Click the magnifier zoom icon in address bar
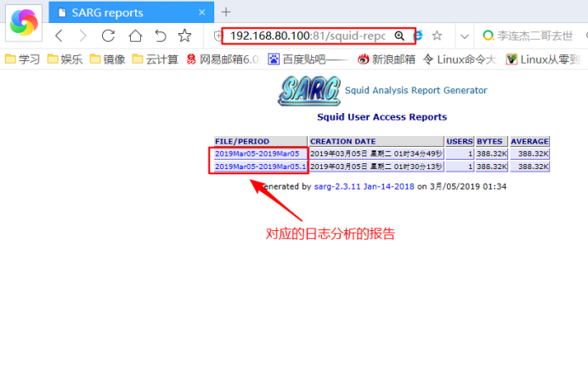588x367 pixels. coord(399,36)
